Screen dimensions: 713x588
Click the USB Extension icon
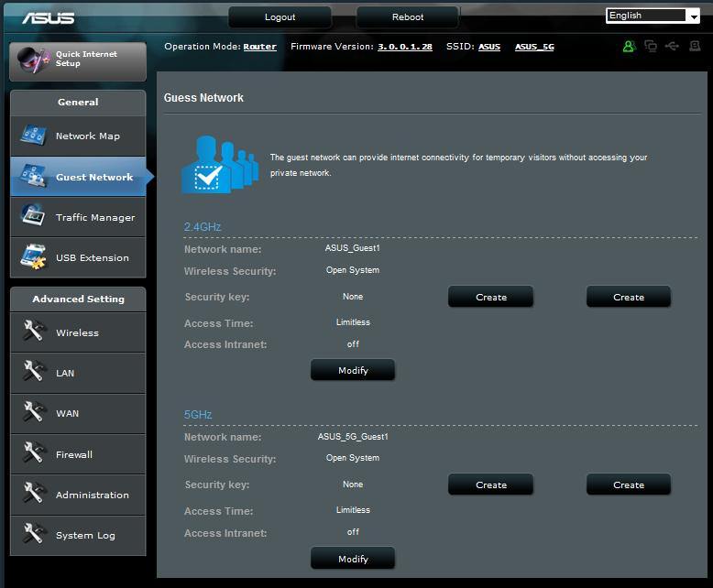(x=33, y=257)
